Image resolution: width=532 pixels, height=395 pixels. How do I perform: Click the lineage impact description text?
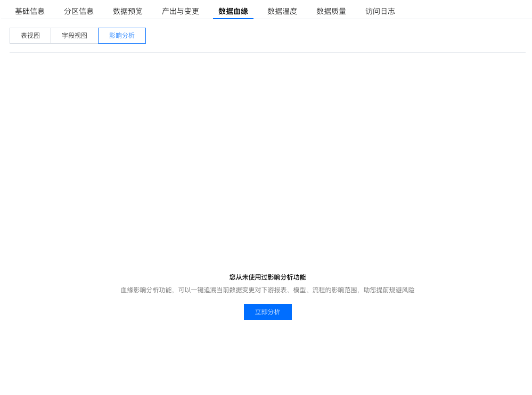[x=267, y=290]
